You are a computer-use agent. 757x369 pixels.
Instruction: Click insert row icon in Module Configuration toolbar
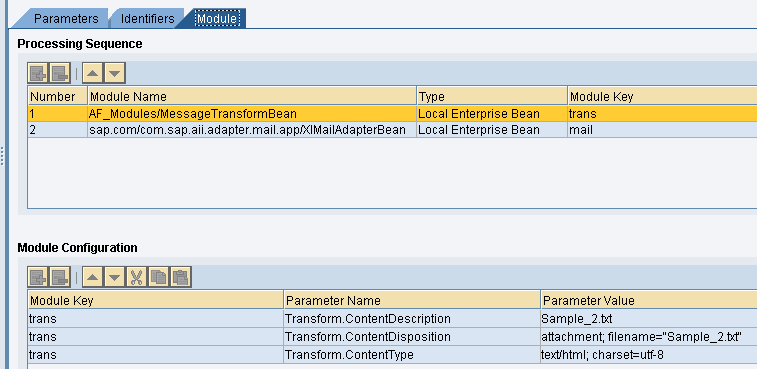pyautogui.click(x=38, y=277)
